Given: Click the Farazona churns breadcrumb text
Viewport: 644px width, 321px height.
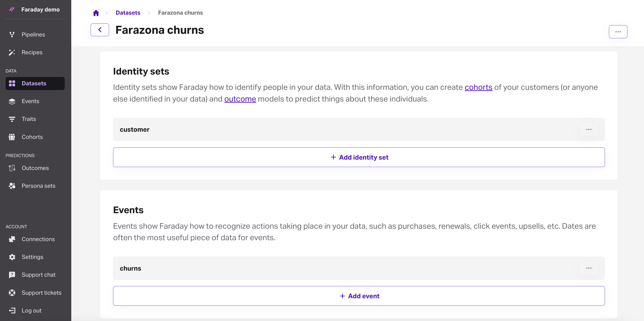Looking at the screenshot, I should point(180,13).
